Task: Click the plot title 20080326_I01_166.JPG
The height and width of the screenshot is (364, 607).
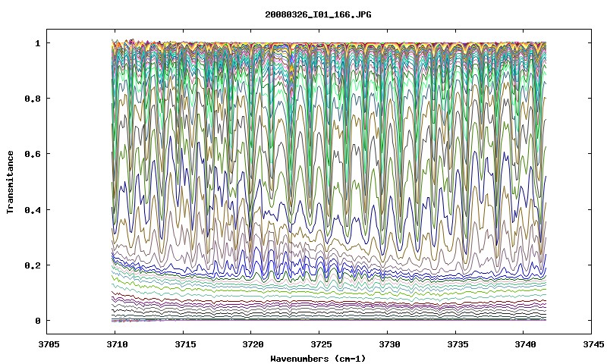Action: click(x=318, y=14)
